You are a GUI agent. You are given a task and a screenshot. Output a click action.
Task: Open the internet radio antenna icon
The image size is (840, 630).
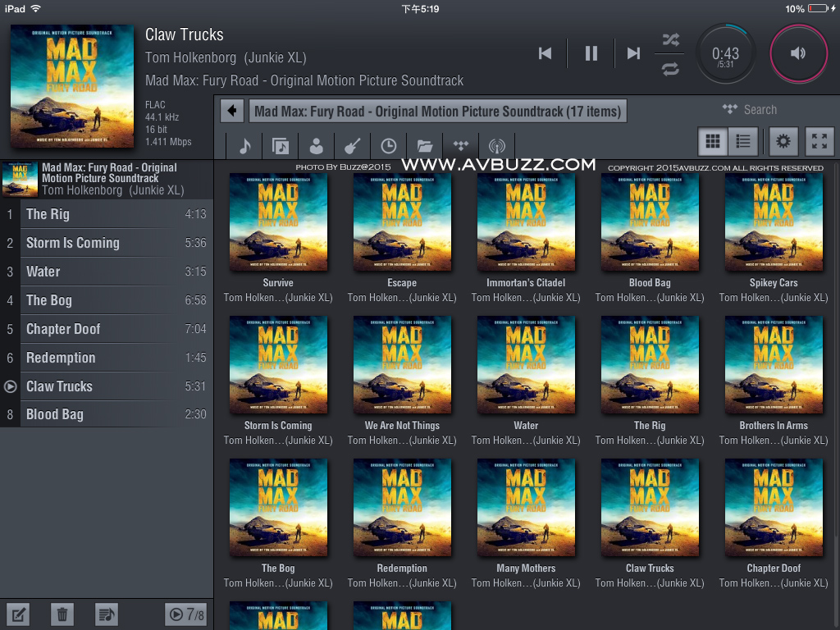496,146
